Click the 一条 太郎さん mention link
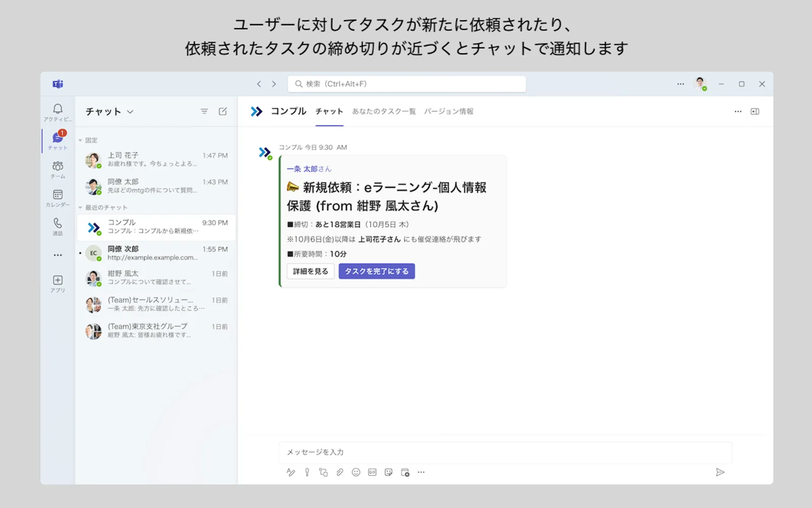The image size is (812, 508). pos(309,169)
